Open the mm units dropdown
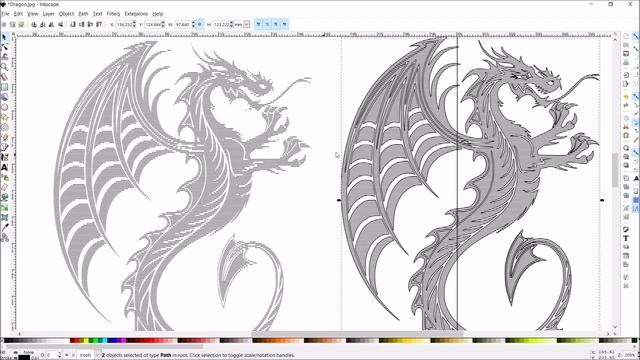 pyautogui.click(x=247, y=24)
